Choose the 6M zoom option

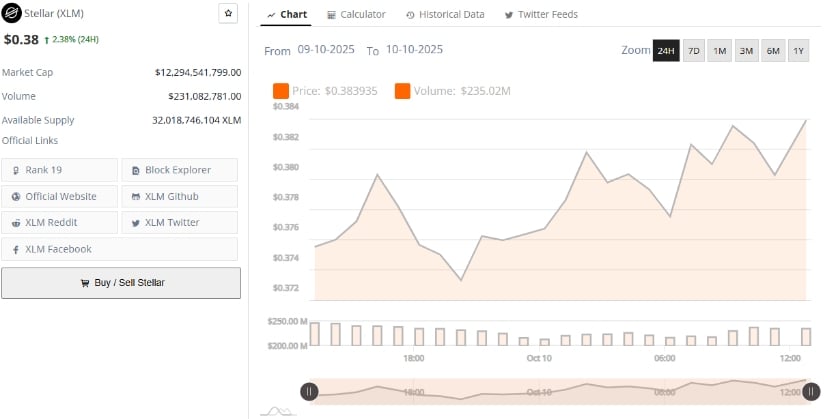coord(772,51)
